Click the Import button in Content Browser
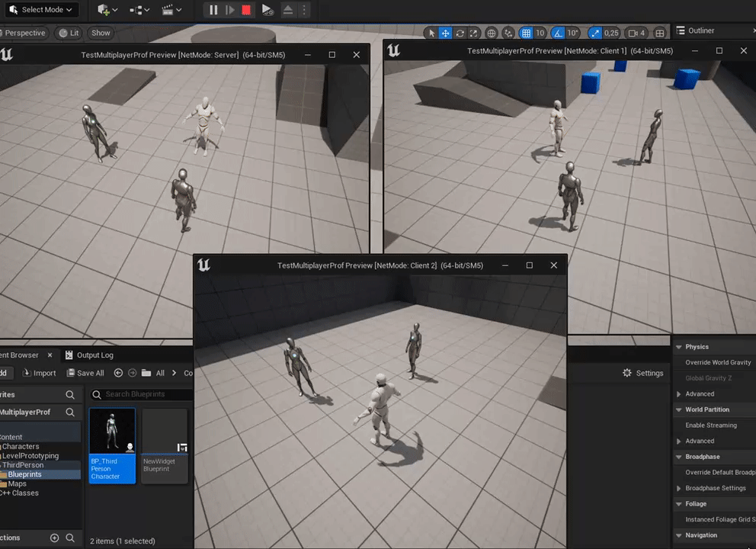Viewport: 756px width, 549px height. (x=40, y=373)
